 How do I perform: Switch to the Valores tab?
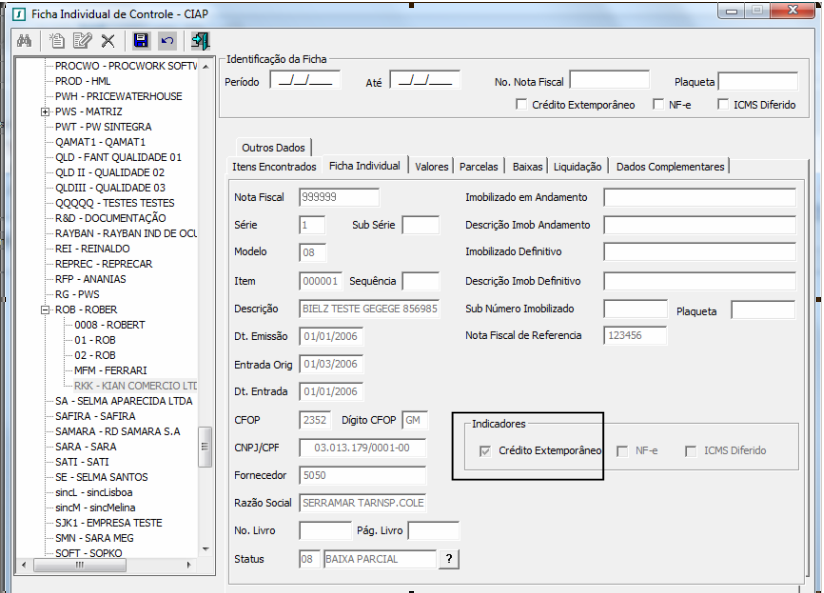click(x=431, y=166)
